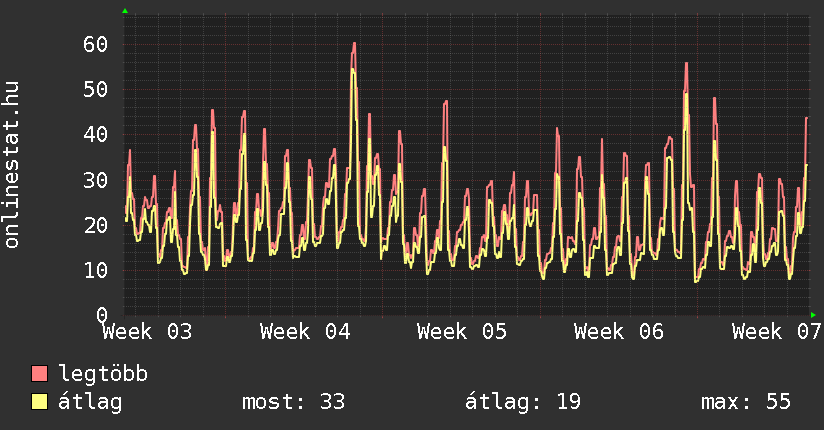Click the Week 04 axis label
The width and height of the screenshot is (824, 430).
tap(305, 331)
